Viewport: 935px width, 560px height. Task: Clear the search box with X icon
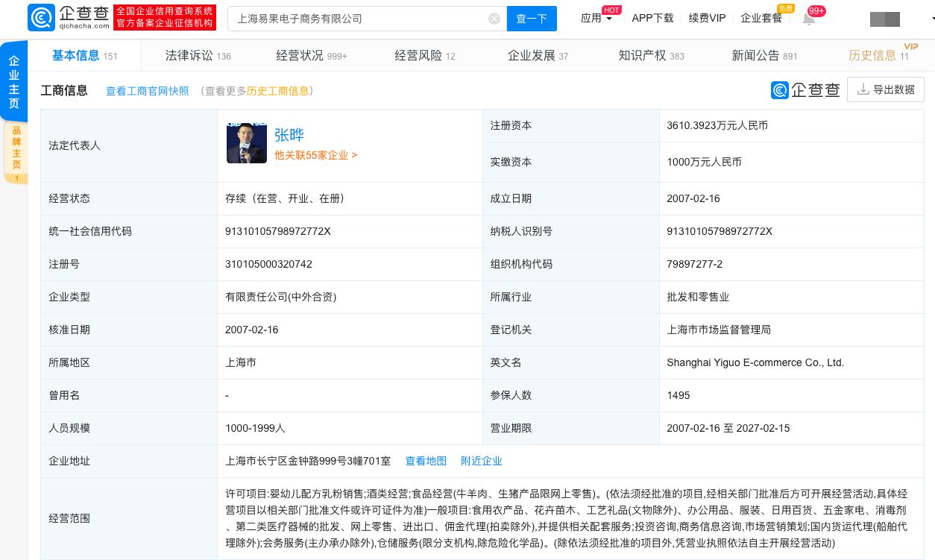(x=494, y=19)
